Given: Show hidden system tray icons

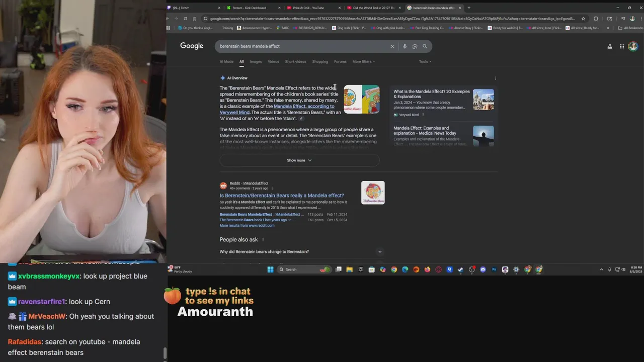Looking at the screenshot, I should (x=601, y=269).
